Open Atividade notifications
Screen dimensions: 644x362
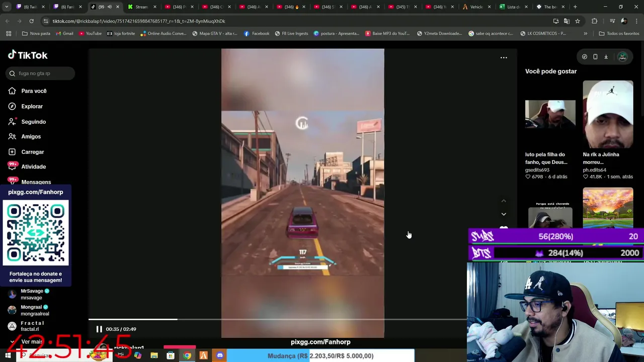pyautogui.click(x=33, y=166)
